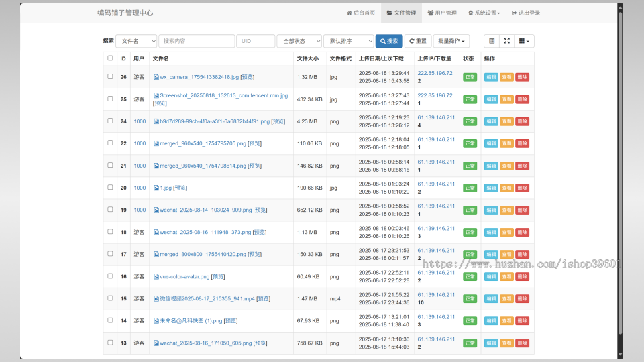Click user link 1000 in row 24
The width and height of the screenshot is (644, 362).
[140, 121]
